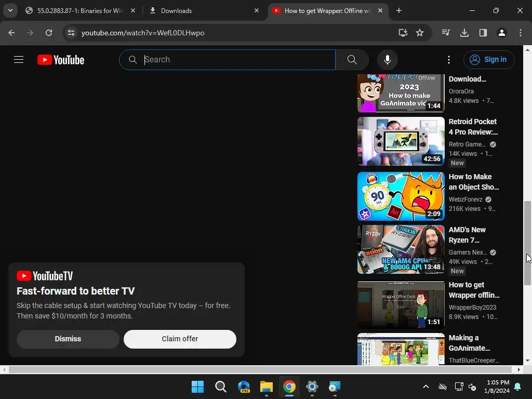The image size is (532, 399).
Task: Close the YouTube tab
Action: tap(380, 10)
